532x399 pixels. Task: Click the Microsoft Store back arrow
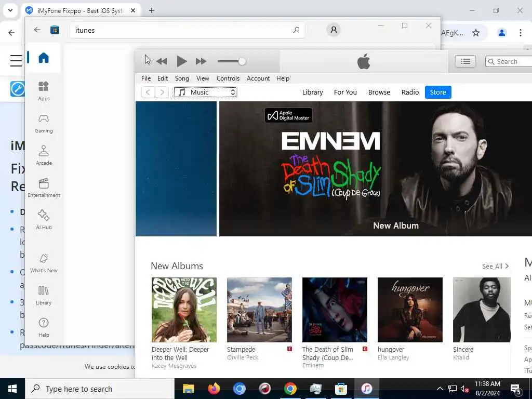click(x=37, y=30)
